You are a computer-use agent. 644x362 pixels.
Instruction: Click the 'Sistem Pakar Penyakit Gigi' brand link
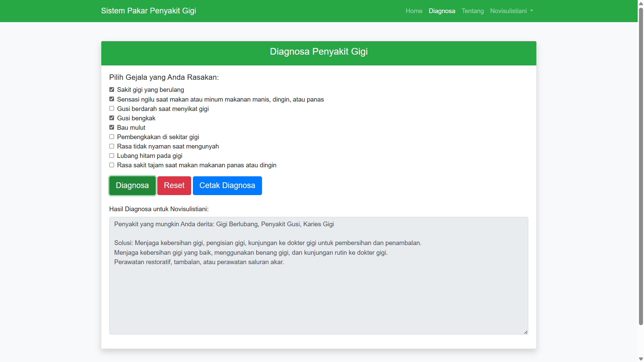(149, 11)
